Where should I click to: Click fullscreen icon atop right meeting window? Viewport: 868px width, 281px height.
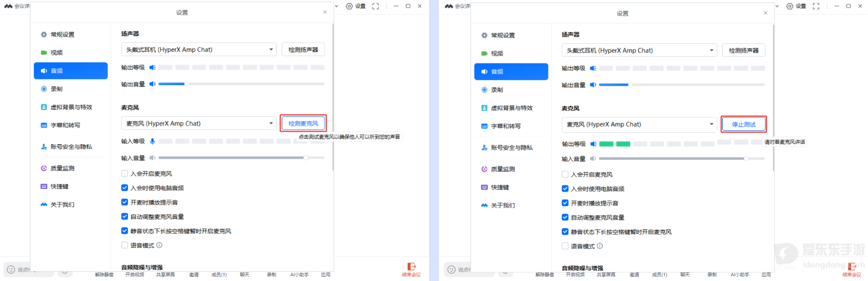[816, 6]
